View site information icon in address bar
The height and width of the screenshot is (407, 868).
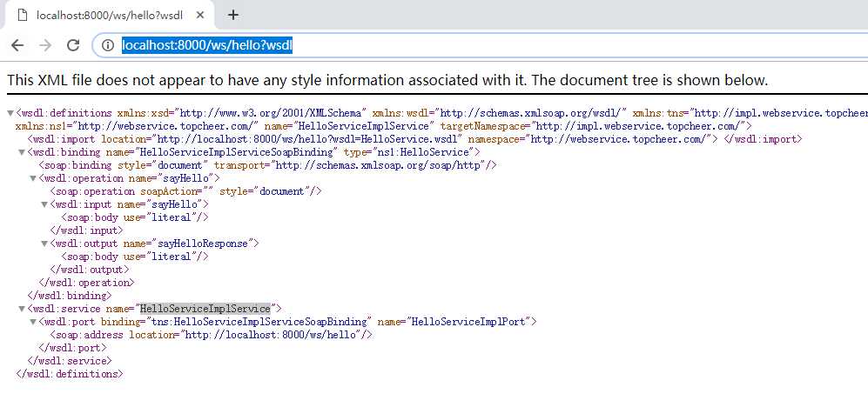coord(108,45)
